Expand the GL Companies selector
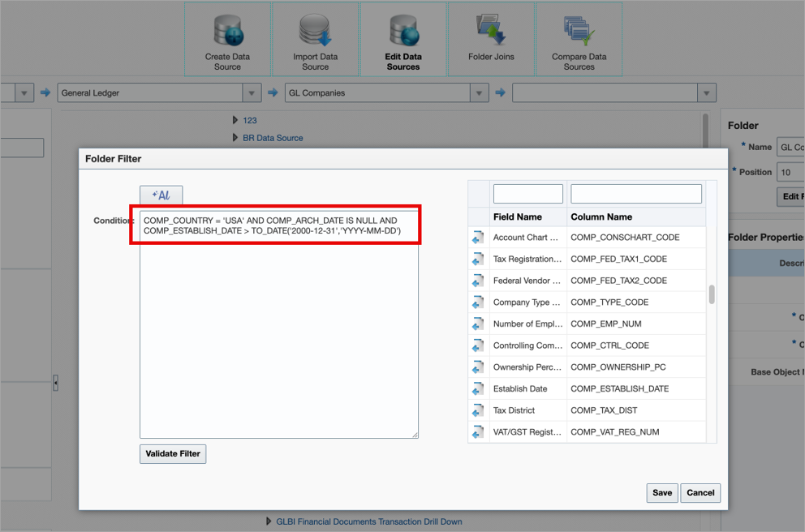This screenshot has width=805, height=532. (x=477, y=92)
